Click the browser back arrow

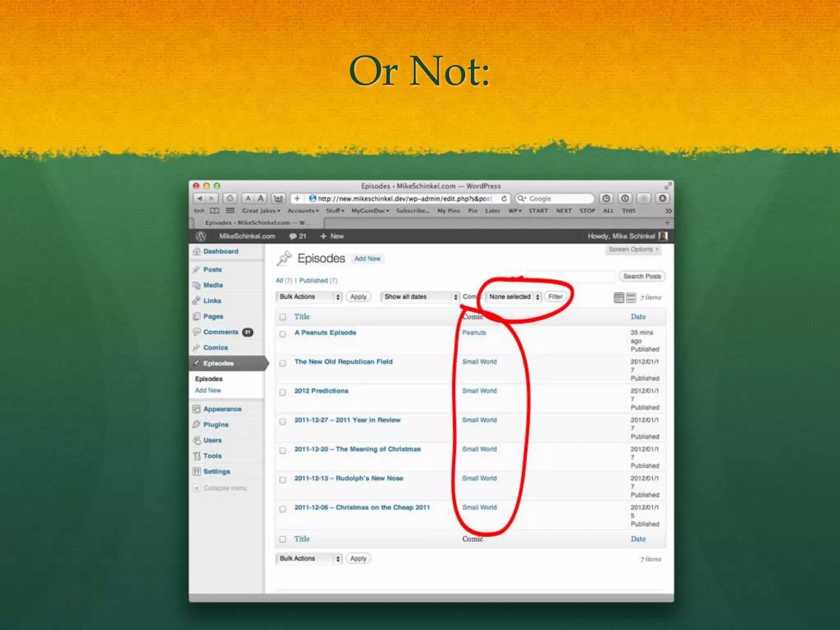tap(200, 199)
